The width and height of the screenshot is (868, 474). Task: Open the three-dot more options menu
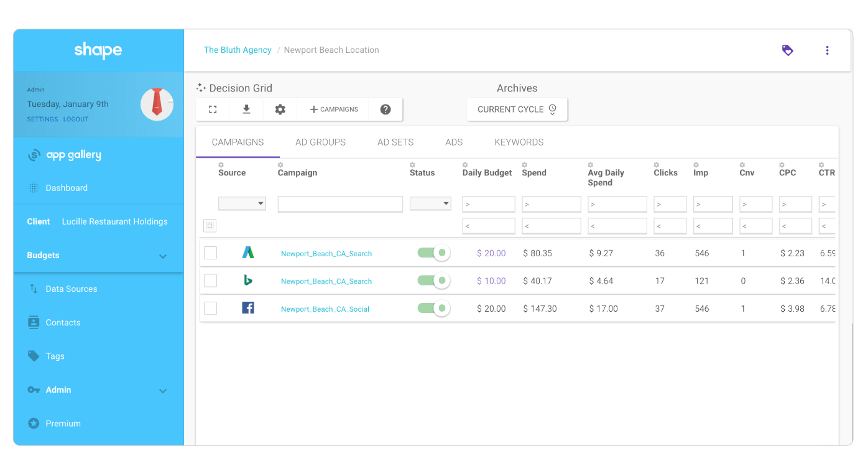827,50
